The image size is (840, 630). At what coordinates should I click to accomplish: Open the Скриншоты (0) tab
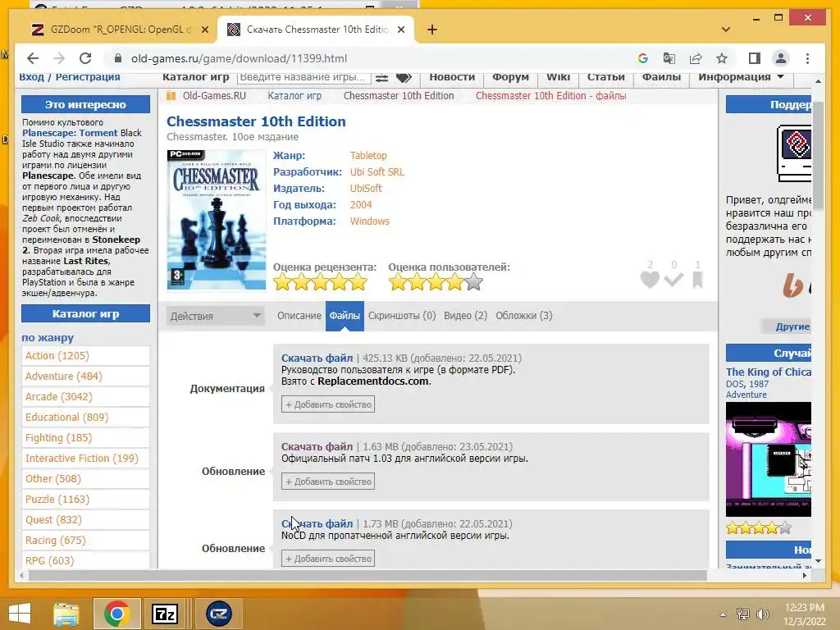pyautogui.click(x=402, y=316)
